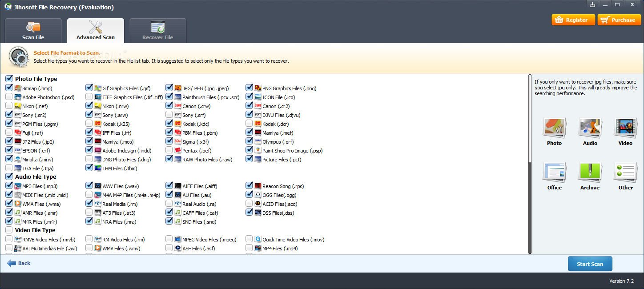Image resolution: width=644 pixels, height=289 pixels.
Task: Click the ASF Files icon
Action: pyautogui.click(x=178, y=248)
